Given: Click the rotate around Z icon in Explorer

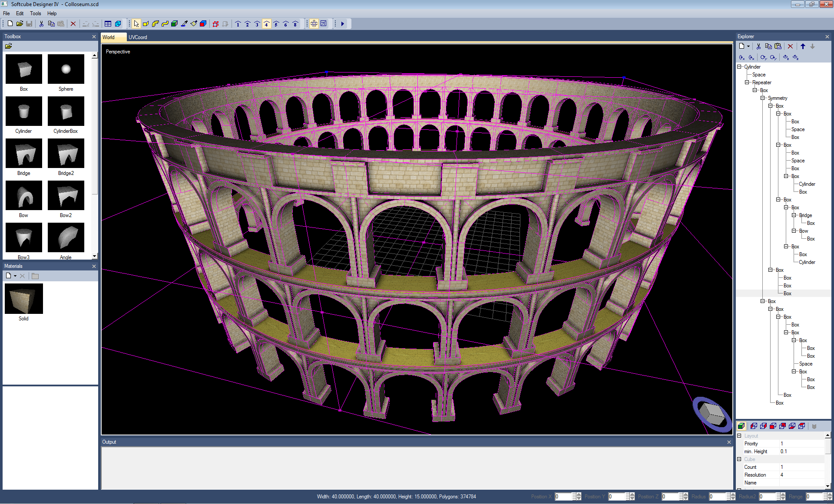Looking at the screenshot, I should pyautogui.click(x=786, y=57).
